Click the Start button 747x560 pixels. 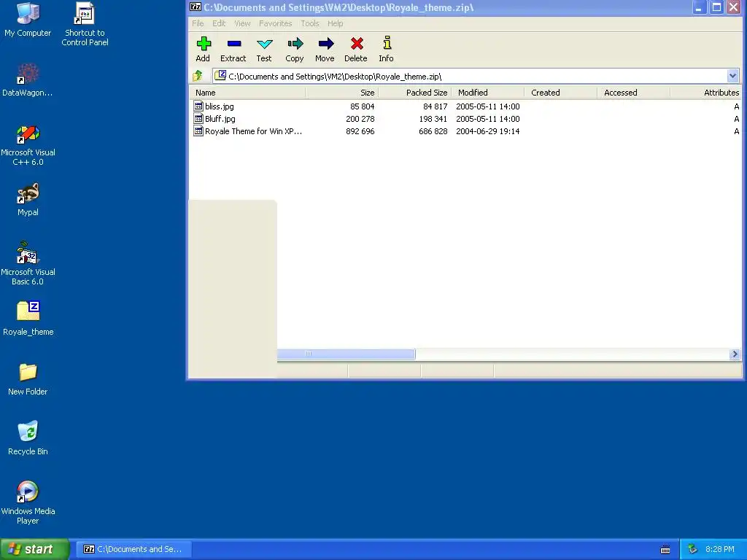[x=34, y=549]
